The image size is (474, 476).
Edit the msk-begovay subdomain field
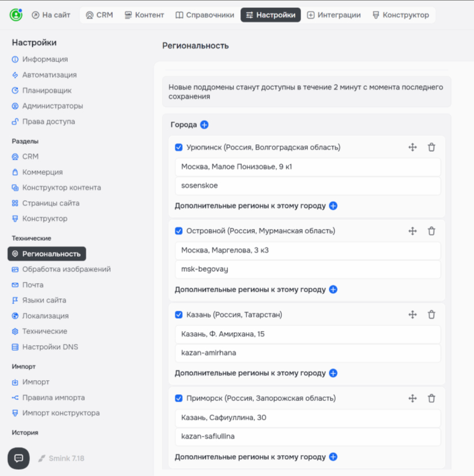307,269
